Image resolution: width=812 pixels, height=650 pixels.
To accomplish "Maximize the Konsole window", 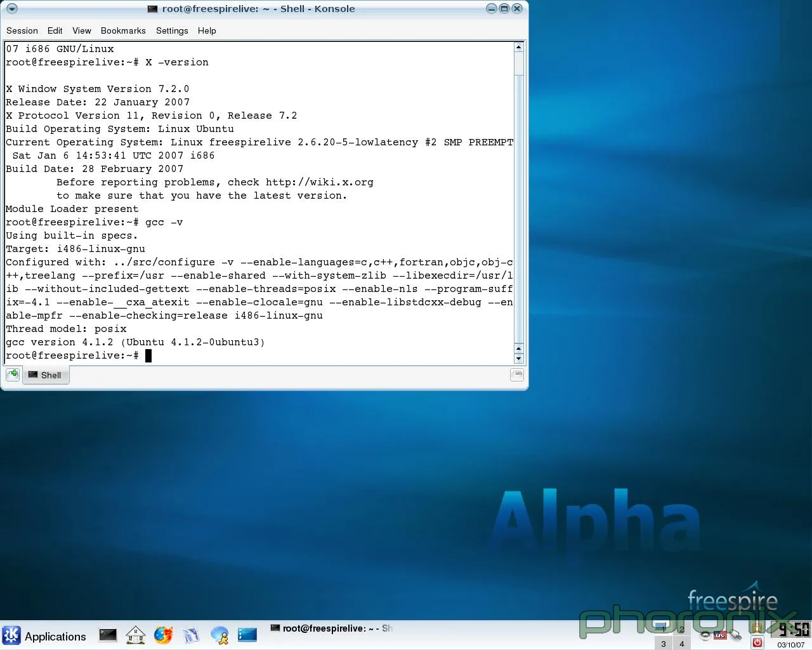I will [x=504, y=9].
